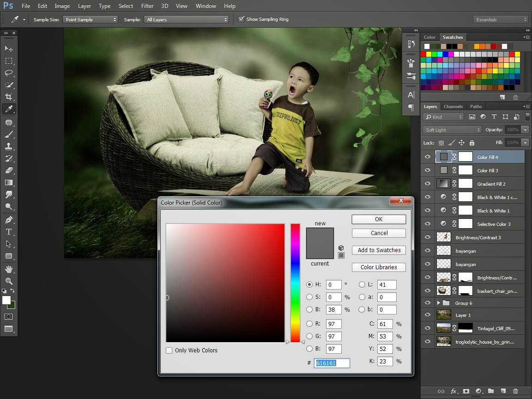Click the lock all layer icon
This screenshot has height=399, width=532.
[472, 143]
